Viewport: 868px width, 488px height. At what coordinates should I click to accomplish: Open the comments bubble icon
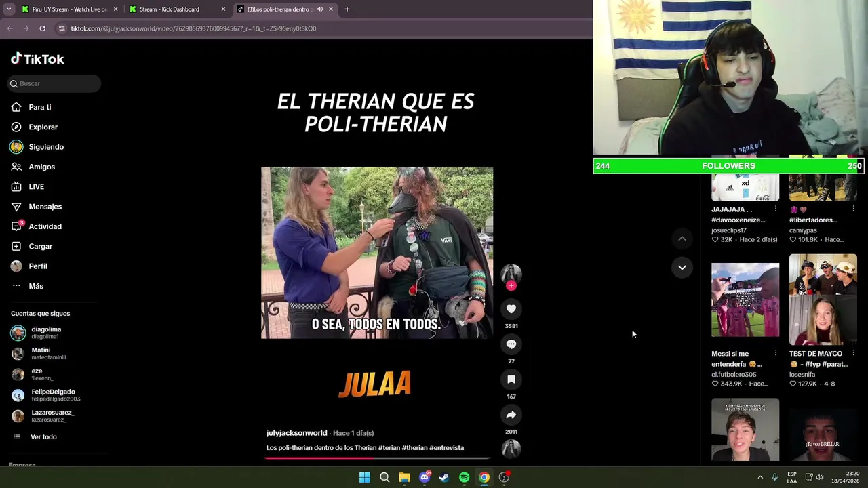coord(511,344)
